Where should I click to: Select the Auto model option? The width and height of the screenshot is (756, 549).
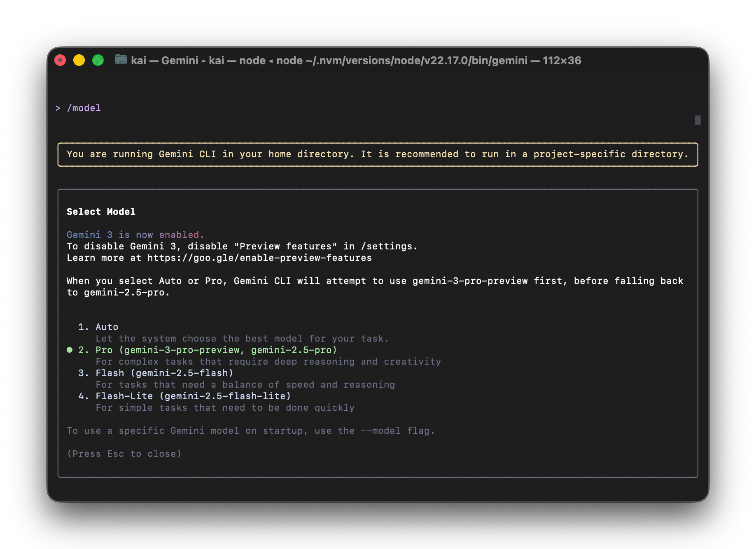pos(107,327)
